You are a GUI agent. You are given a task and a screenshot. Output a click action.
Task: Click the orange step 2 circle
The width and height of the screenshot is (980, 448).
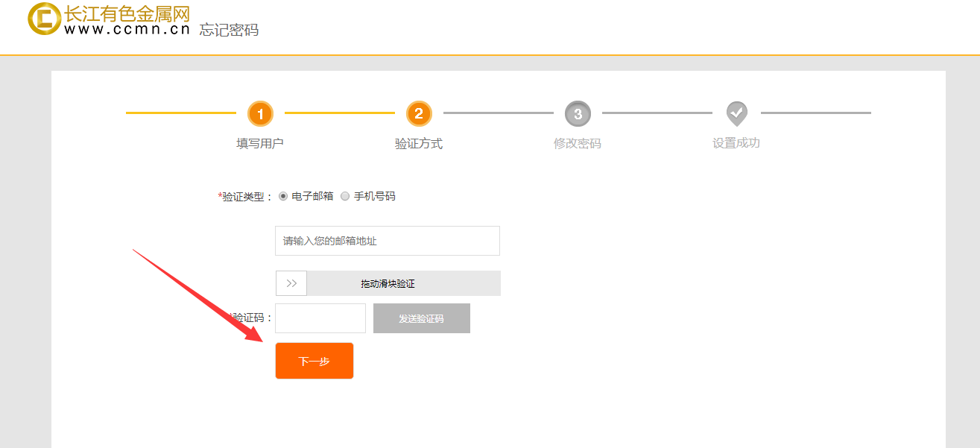point(419,113)
